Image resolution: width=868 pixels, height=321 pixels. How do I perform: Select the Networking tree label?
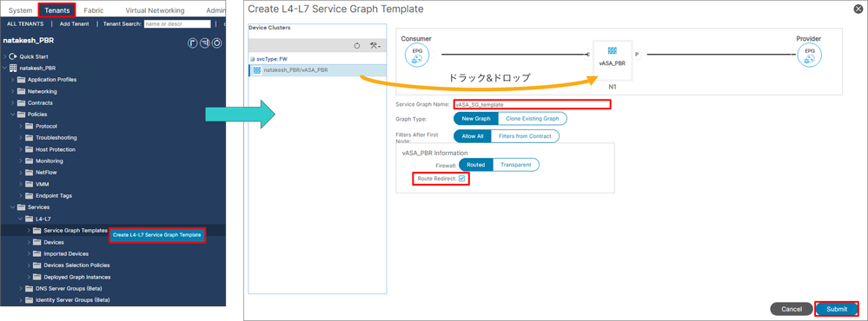tap(42, 91)
